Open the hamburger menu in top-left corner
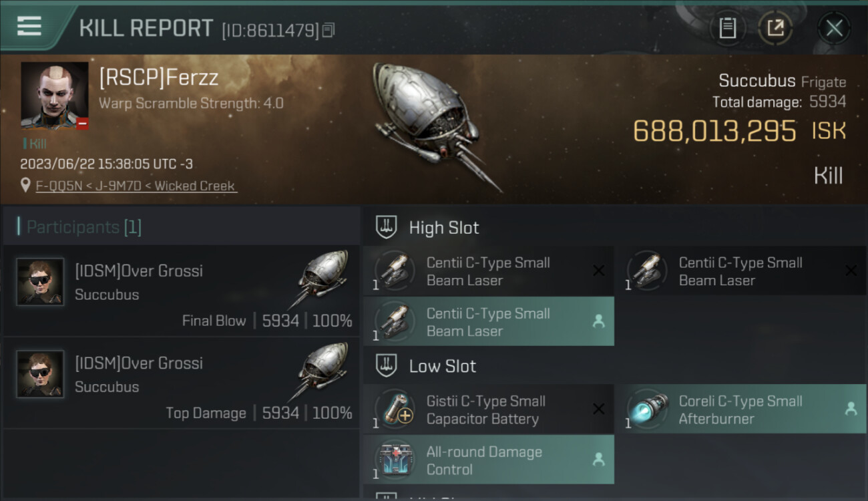Viewport: 868px width, 501px height. coord(29,27)
